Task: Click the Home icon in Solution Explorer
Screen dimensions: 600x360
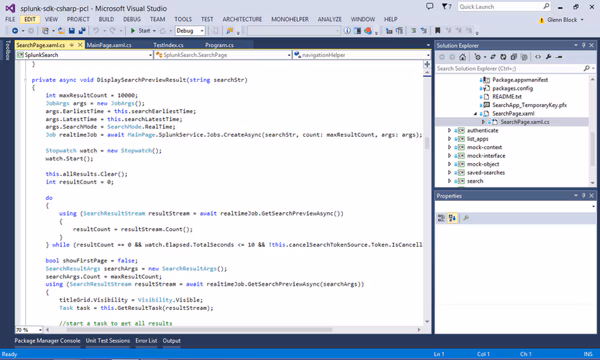Action: tap(462, 57)
